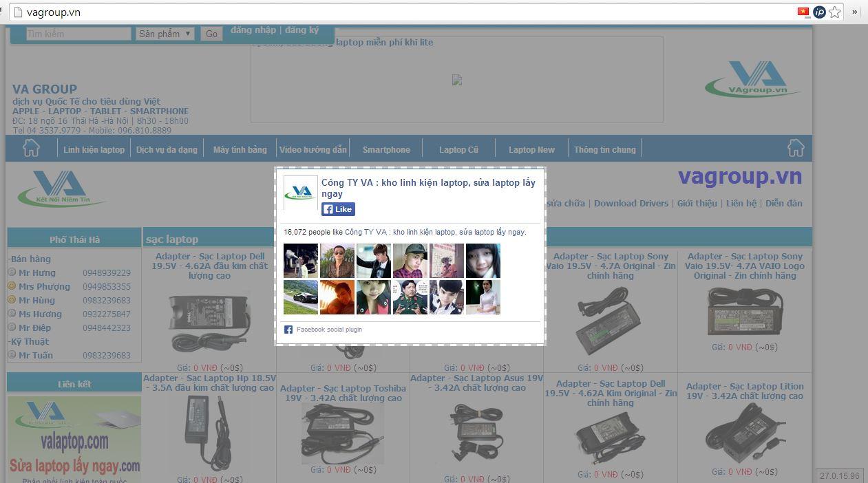Click the Toshiba adapter product image
This screenshot has height=483, width=868.
point(343,434)
